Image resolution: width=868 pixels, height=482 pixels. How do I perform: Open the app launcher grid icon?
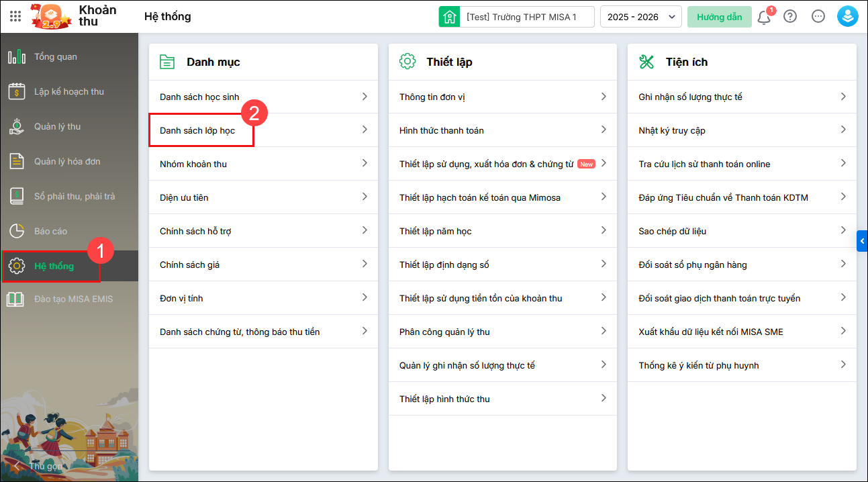(x=15, y=17)
